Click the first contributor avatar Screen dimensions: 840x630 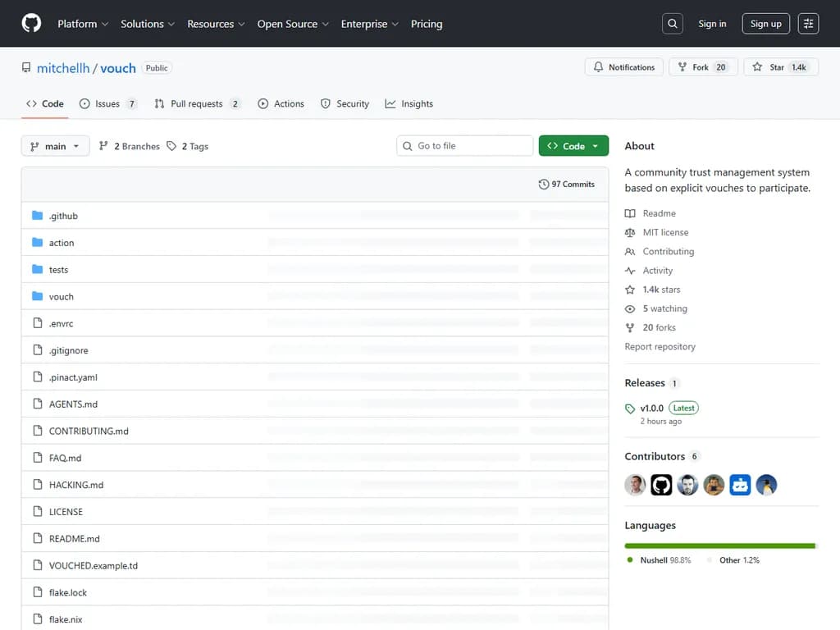coord(636,485)
